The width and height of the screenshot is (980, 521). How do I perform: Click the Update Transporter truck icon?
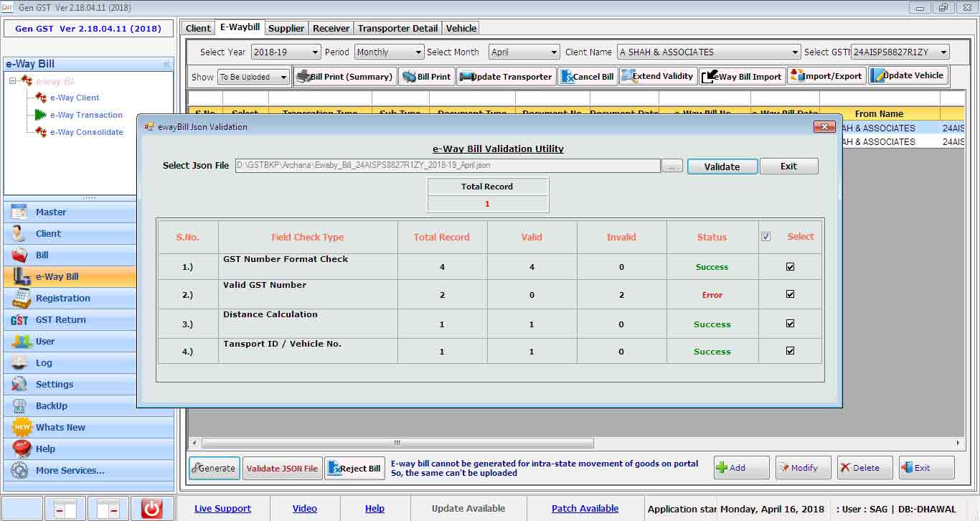(x=466, y=77)
